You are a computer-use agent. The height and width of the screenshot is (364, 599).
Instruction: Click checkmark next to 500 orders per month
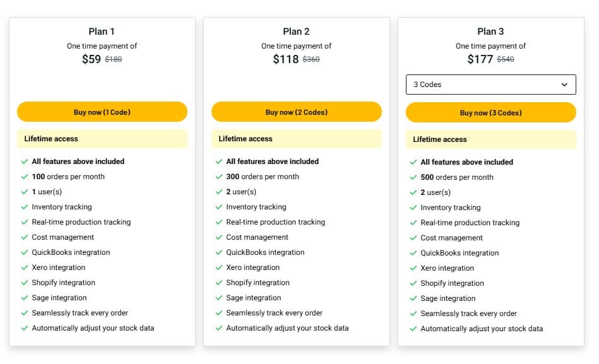(413, 177)
